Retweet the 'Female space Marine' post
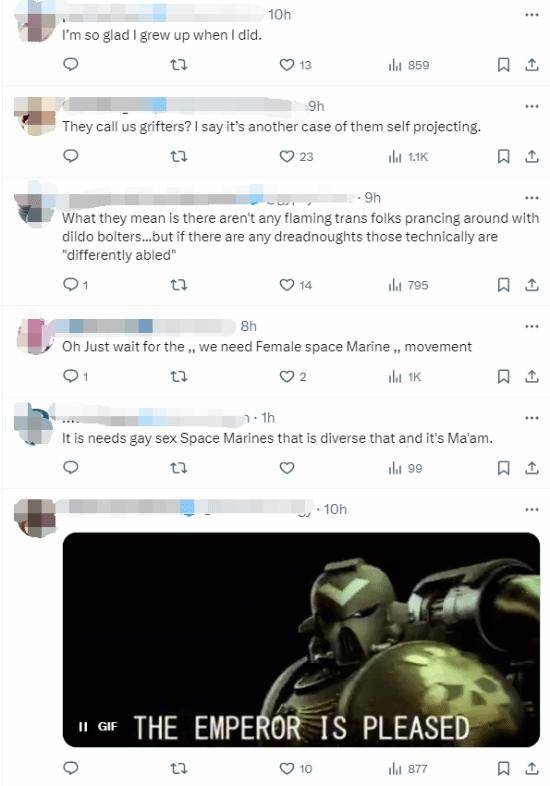 pos(179,376)
